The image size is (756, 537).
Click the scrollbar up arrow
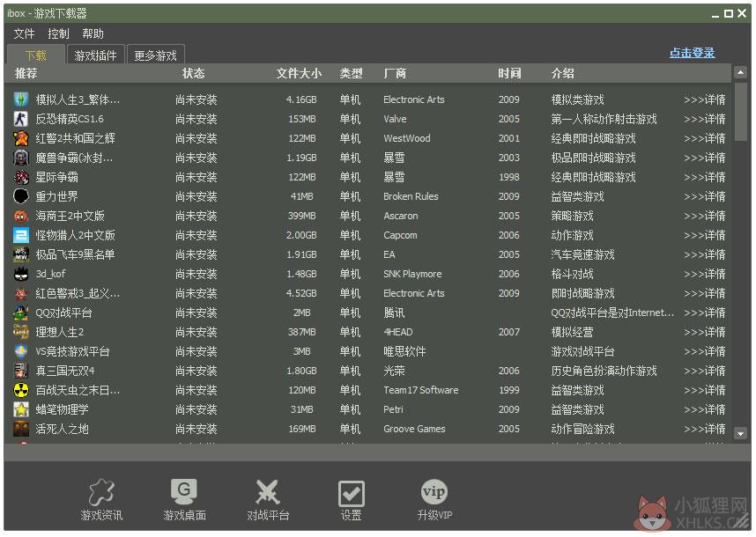[740, 73]
